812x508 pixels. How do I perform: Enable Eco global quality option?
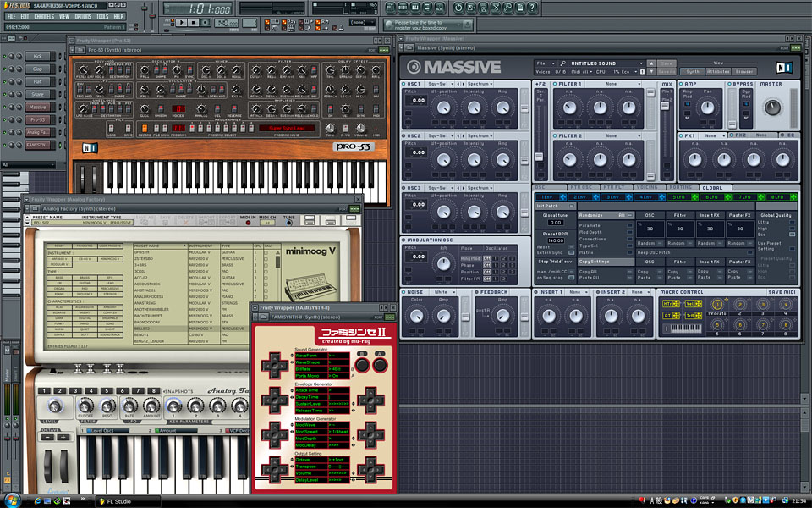point(792,235)
